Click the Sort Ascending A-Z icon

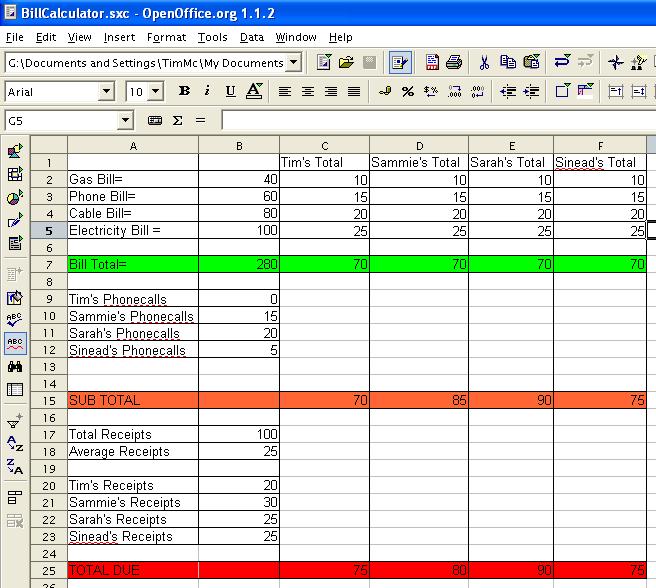pos(15,444)
